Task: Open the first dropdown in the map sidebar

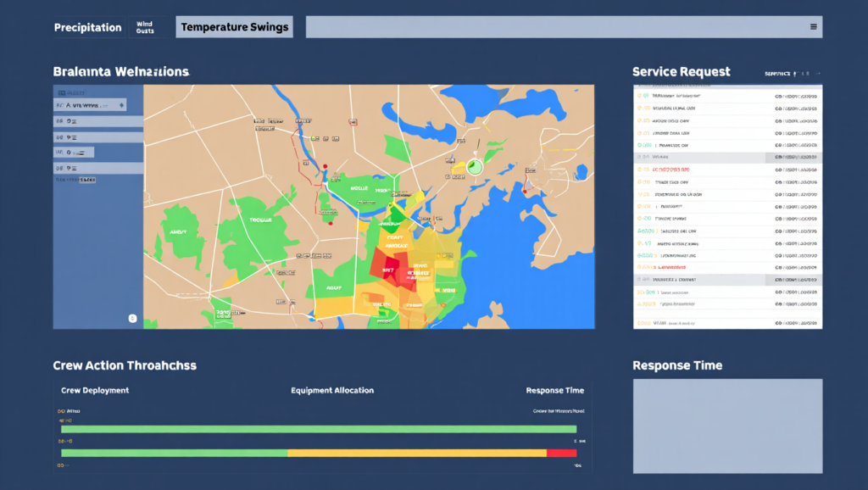Action: (x=90, y=105)
